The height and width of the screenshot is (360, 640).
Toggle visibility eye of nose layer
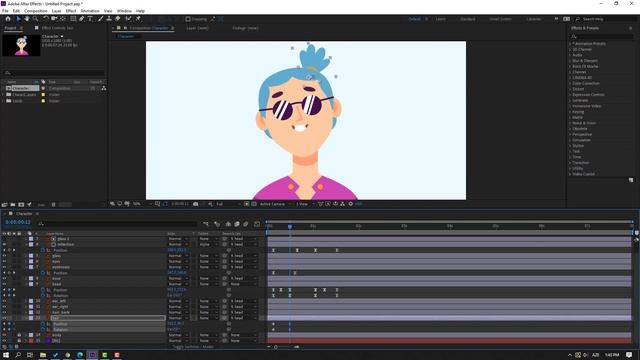tap(4, 278)
